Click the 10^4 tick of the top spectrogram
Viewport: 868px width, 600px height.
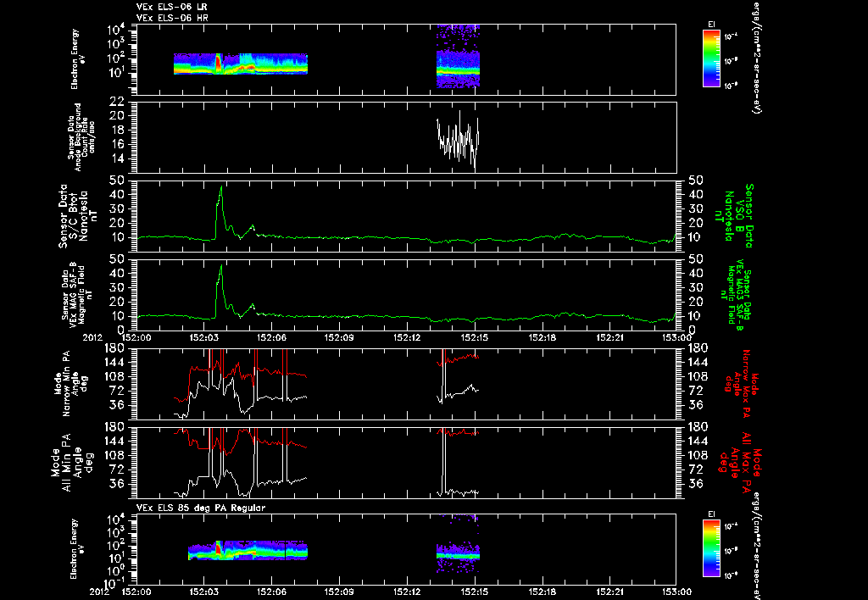point(116,29)
